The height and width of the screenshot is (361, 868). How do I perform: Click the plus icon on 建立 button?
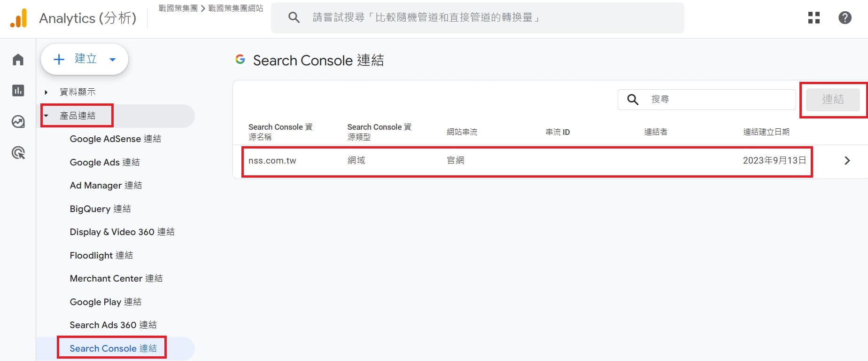tap(59, 59)
